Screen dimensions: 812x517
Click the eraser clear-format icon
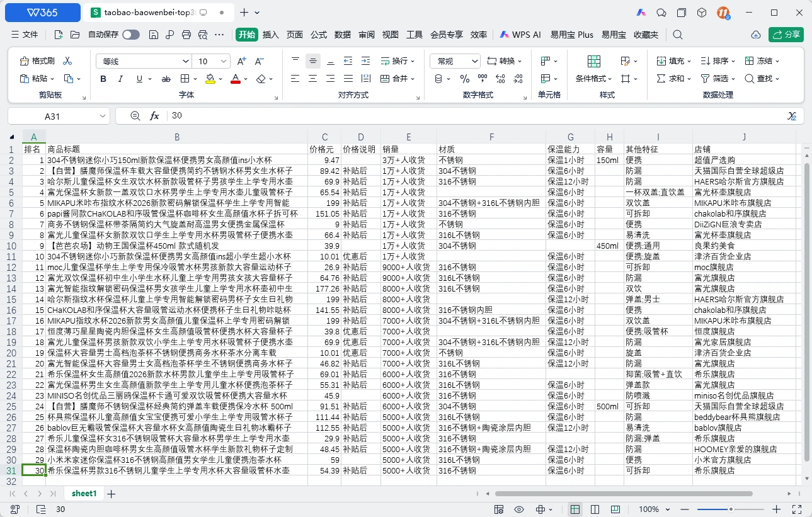pos(261,79)
